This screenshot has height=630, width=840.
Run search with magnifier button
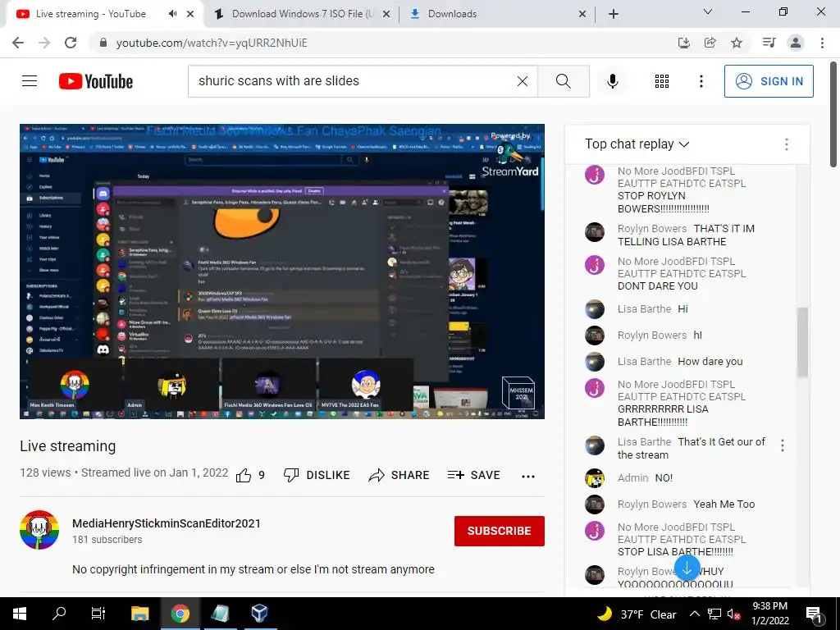pos(563,81)
